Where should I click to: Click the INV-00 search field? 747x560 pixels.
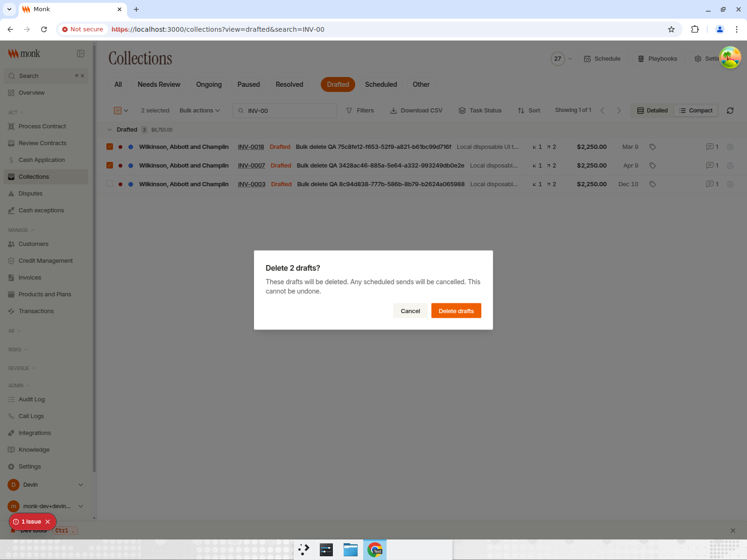[285, 111]
